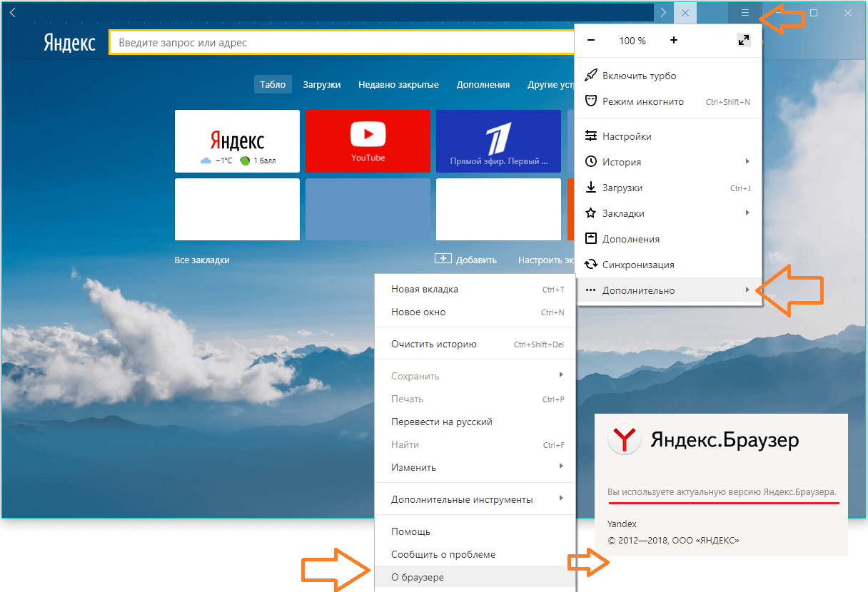The height and width of the screenshot is (592, 868).
Task: Click Все закладки link
Action: coord(202,260)
